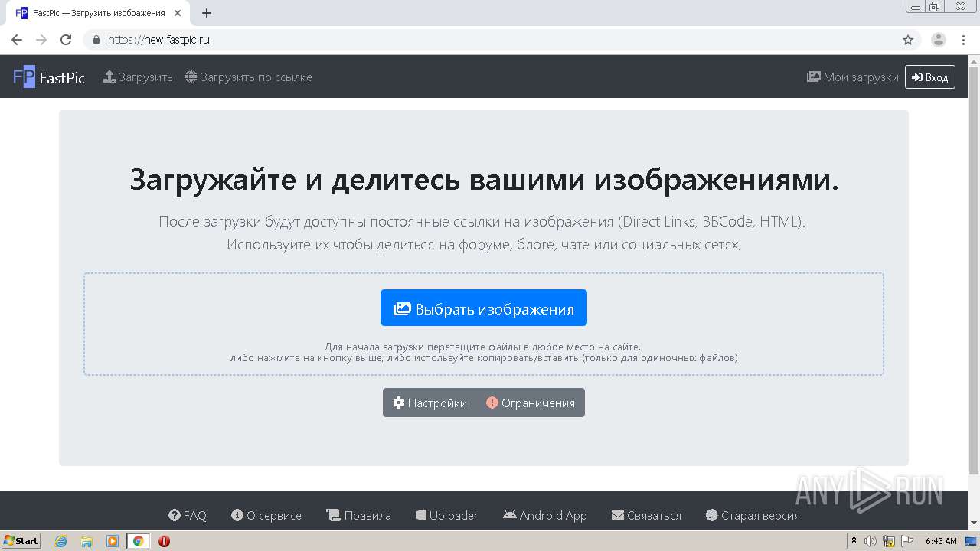This screenshot has width=980, height=551.
Task: Open Правила footer link
Action: coord(358,516)
